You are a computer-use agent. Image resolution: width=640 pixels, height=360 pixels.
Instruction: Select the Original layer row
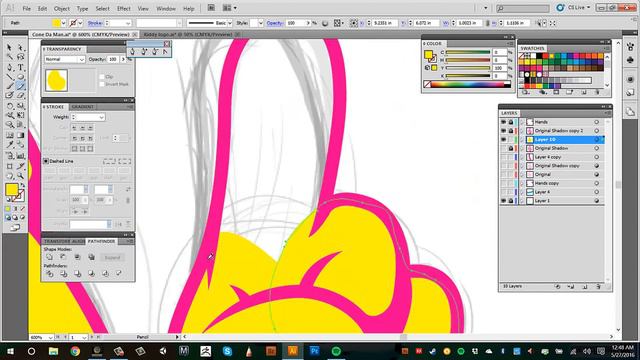click(x=552, y=175)
